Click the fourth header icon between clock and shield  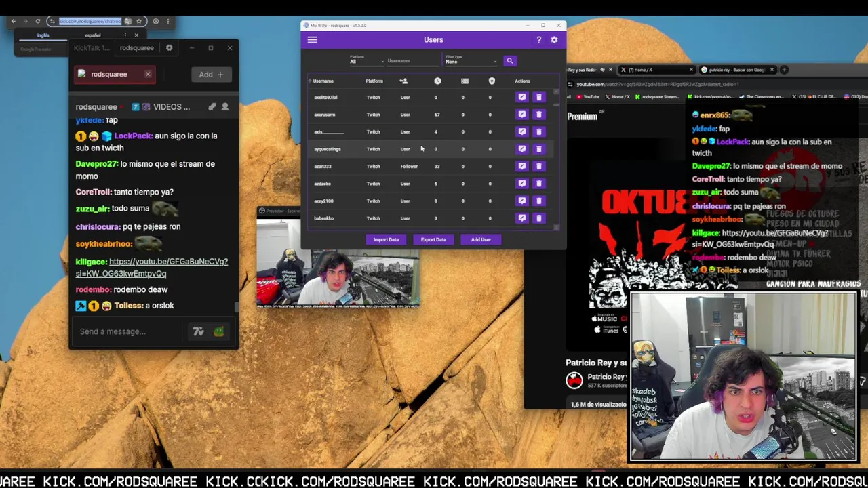point(465,81)
